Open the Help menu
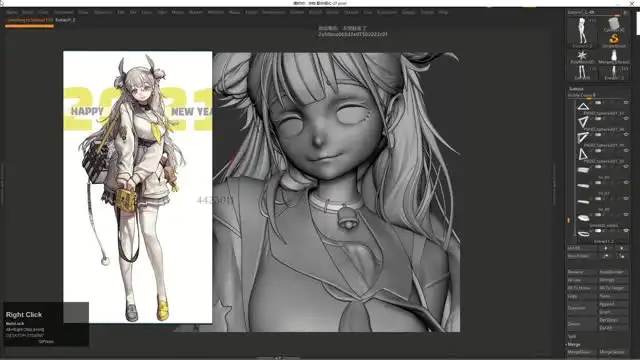Image resolution: width=640 pixels, height=360 pixels. click(x=443, y=13)
